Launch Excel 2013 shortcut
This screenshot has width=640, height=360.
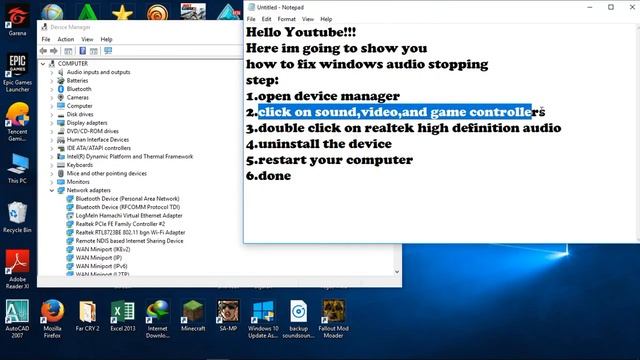(x=122, y=316)
